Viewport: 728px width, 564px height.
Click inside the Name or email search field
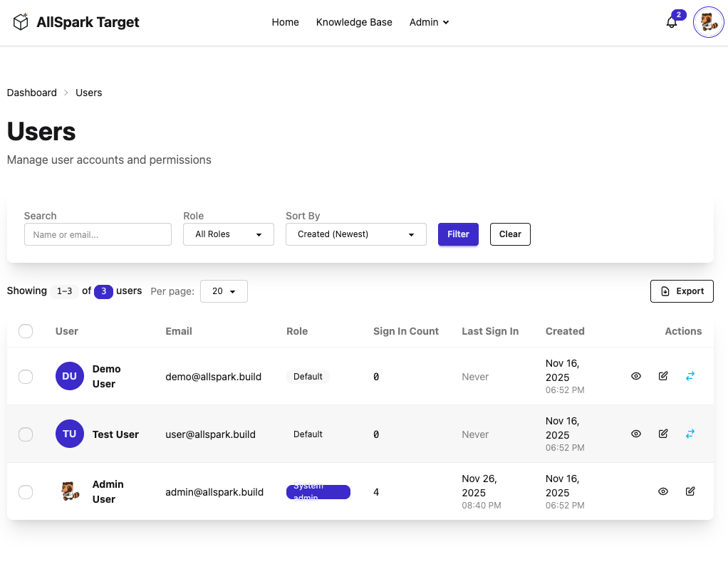(98, 234)
